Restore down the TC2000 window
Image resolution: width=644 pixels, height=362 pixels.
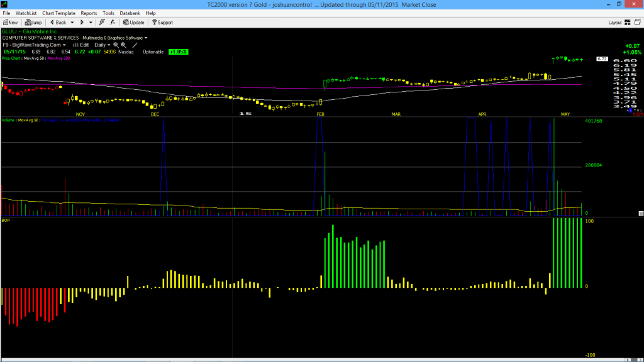619,4
